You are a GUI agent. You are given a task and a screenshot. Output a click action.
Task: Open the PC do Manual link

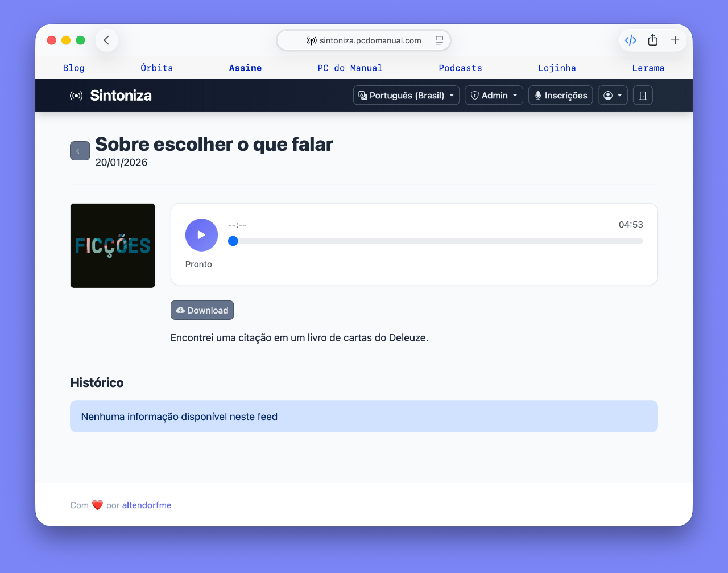pyautogui.click(x=350, y=68)
